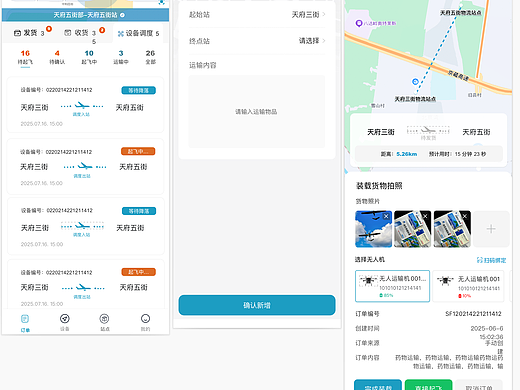The height and width of the screenshot is (390, 520).
Task: Filter list by 运输中 (3)
Action: coord(121,57)
